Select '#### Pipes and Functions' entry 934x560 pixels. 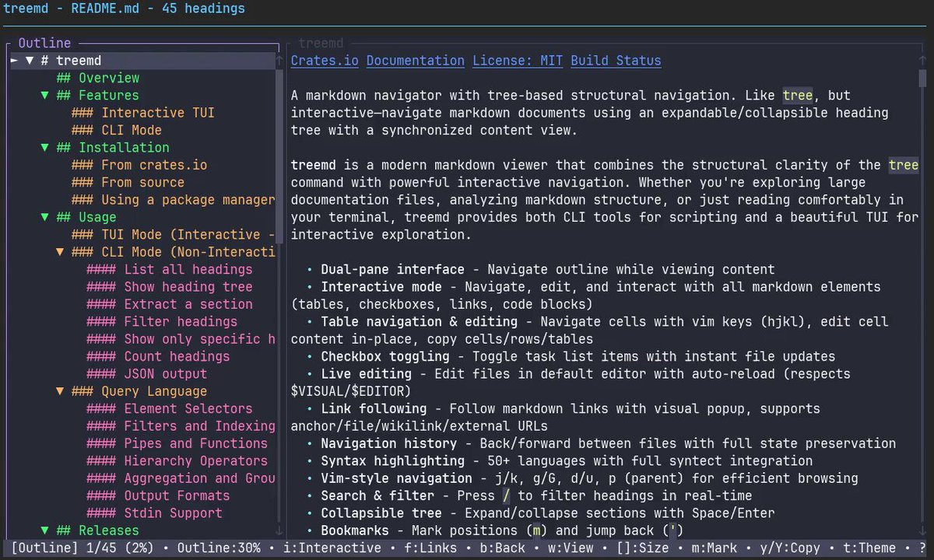pyautogui.click(x=177, y=443)
